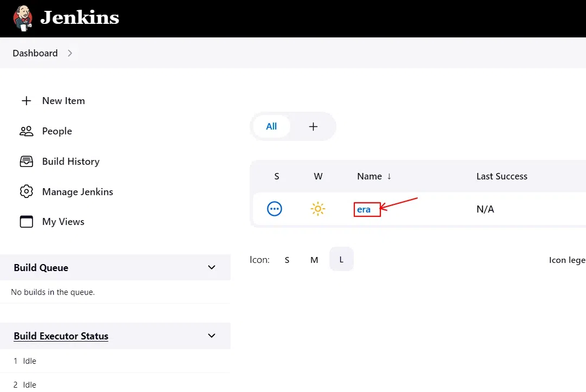Screen dimensions: 586x392
Task: Click the Manage Jenkins gear icon
Action: click(26, 191)
